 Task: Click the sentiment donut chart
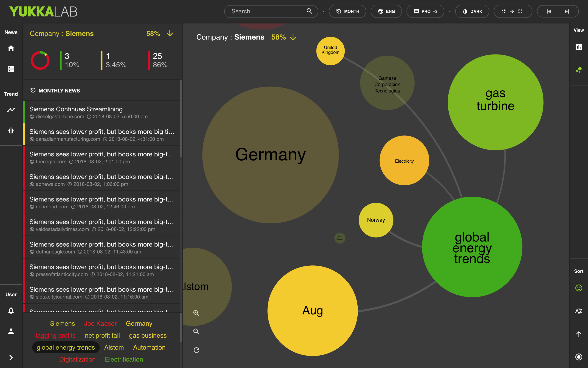[40, 60]
